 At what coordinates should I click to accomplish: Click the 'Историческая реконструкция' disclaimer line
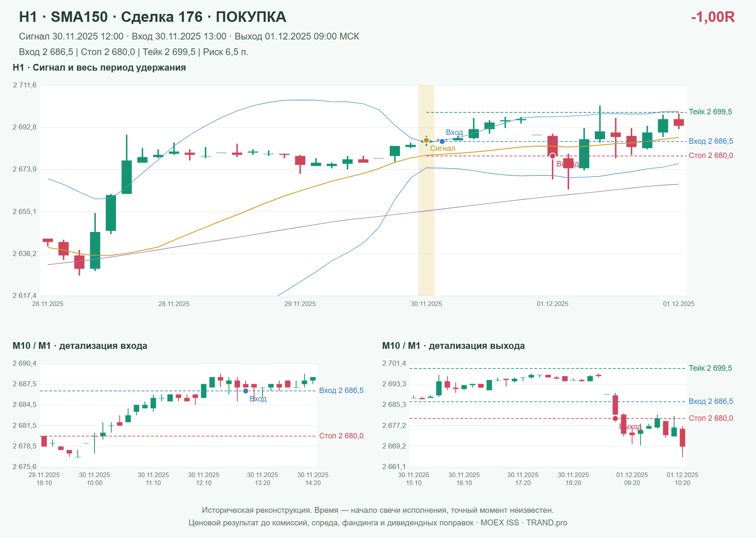pos(378,510)
